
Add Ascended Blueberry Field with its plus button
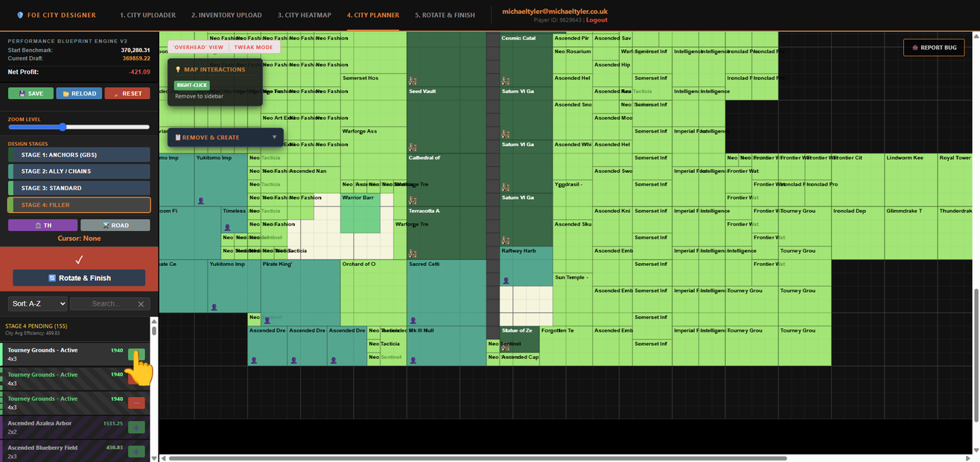click(136, 451)
